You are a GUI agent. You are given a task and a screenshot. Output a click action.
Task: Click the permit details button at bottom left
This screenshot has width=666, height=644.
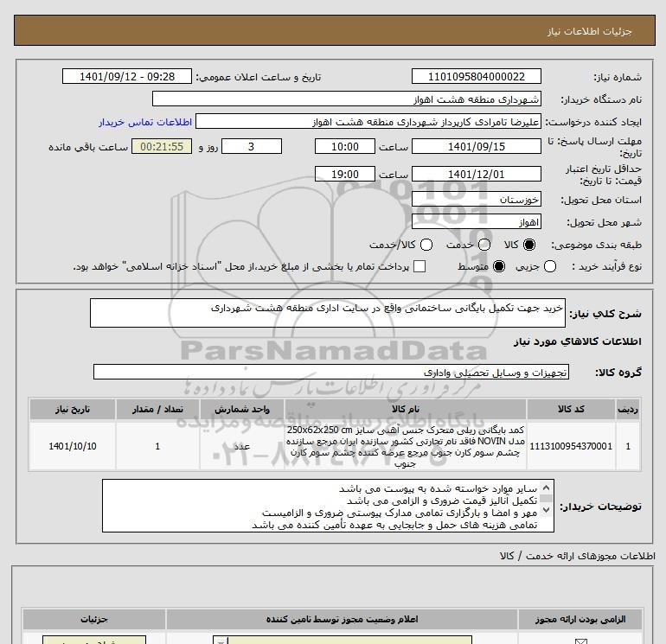pyautogui.click(x=94, y=640)
